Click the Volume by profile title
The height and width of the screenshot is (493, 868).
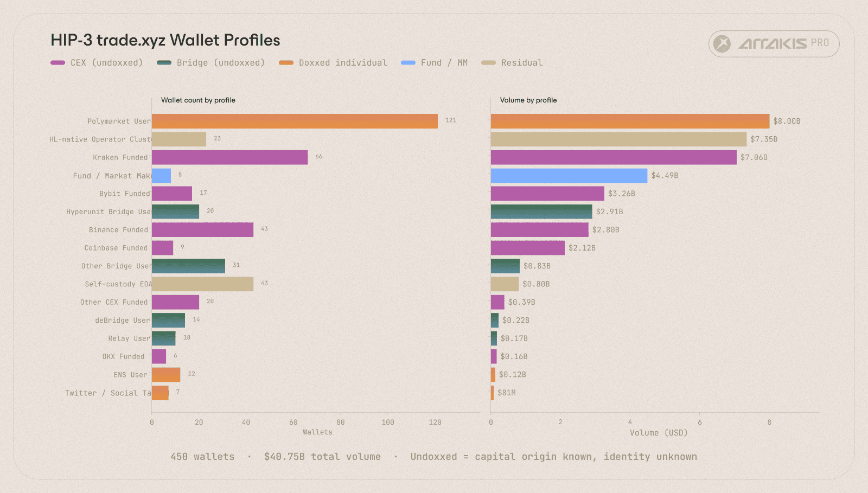(528, 100)
